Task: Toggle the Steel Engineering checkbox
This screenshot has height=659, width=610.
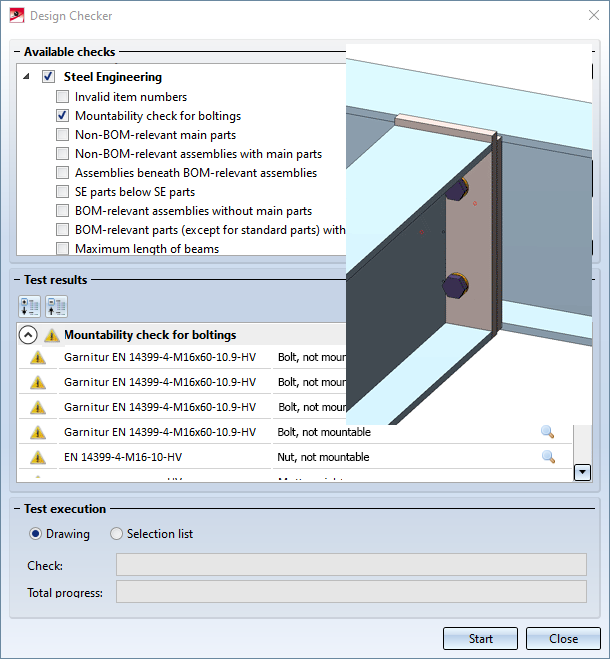Action: point(48,76)
